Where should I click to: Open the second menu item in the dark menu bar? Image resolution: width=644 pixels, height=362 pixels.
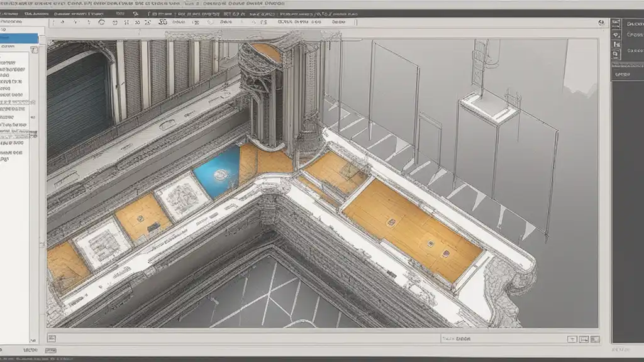click(x=36, y=14)
